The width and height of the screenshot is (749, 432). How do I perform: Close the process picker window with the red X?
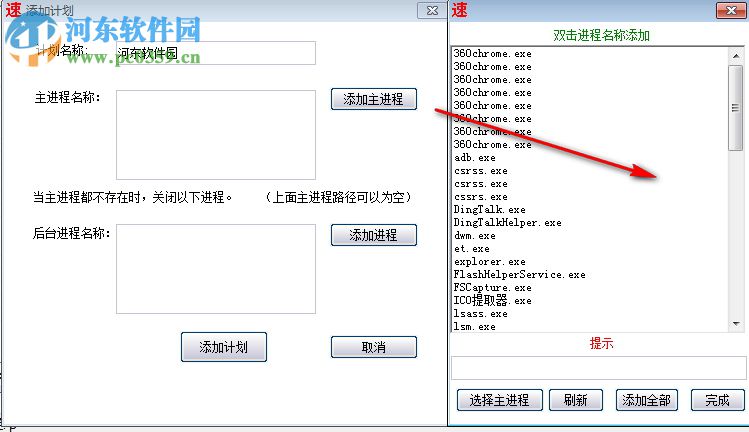click(731, 10)
